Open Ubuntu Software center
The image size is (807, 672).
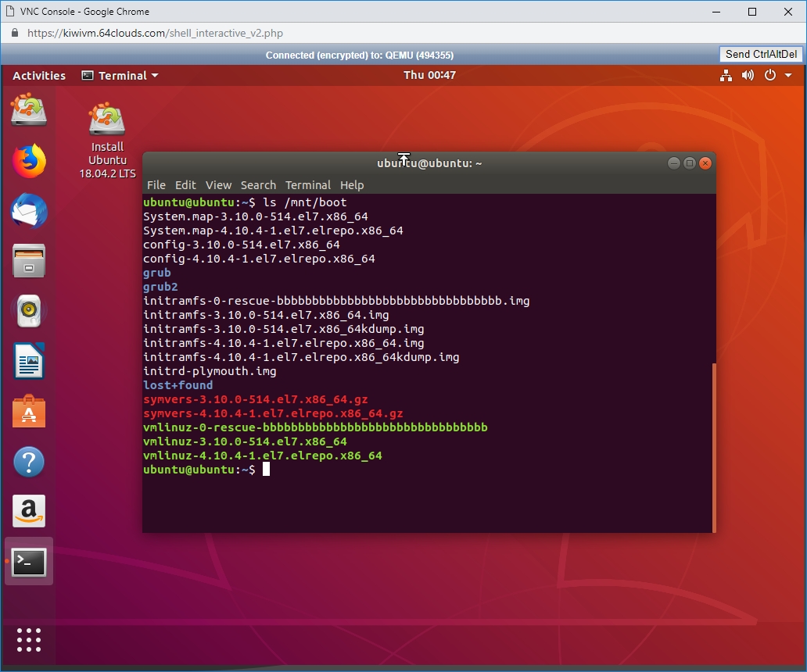29,412
